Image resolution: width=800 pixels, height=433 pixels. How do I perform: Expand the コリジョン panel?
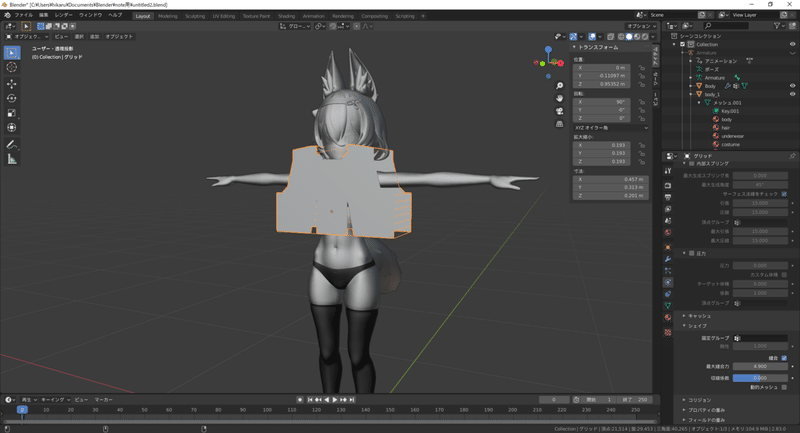697,400
